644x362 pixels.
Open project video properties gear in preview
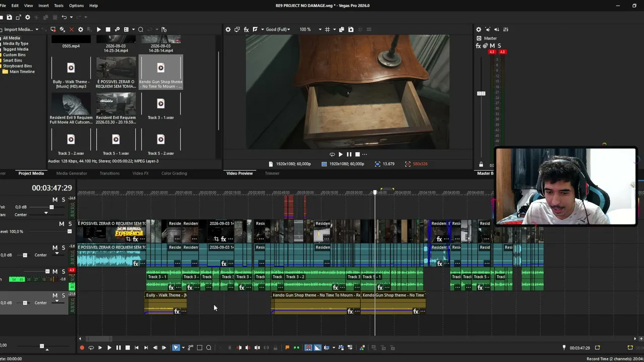point(228,29)
